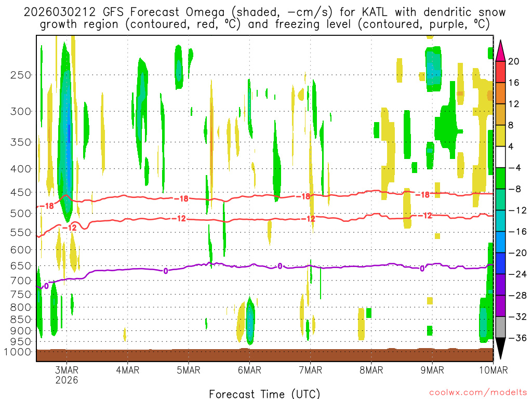The height and width of the screenshot is (399, 532).
Task: Click the coolwx.com/modelts link text
Action: pos(478,393)
